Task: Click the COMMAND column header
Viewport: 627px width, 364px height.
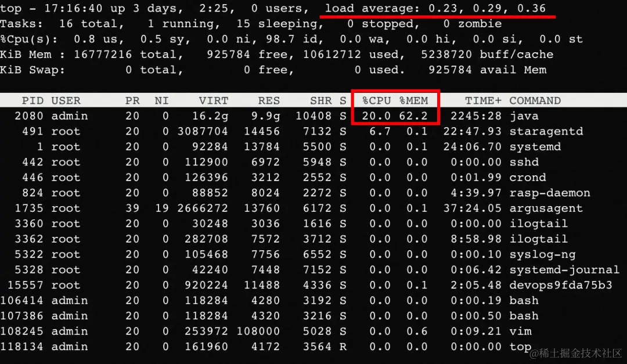Action: pos(535,100)
